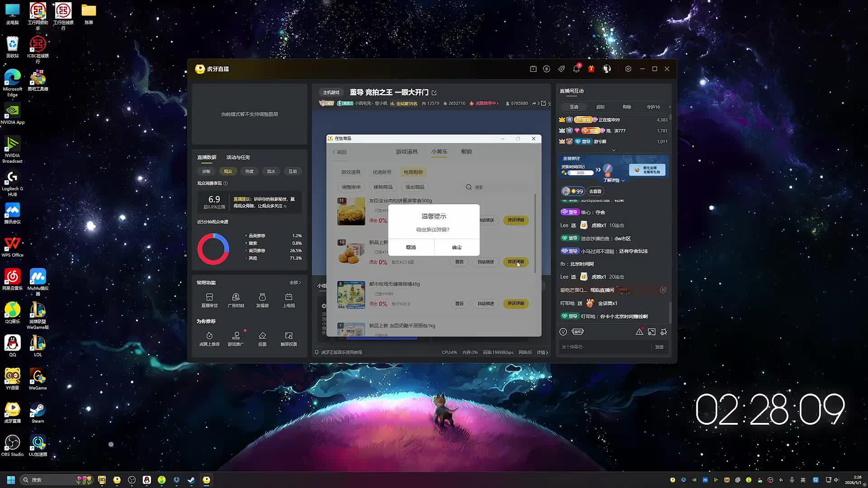Image resolution: width=868 pixels, height=488 pixels.
Task: Toggle 自动推送 for the 都市牧场 product
Action: (x=486, y=304)
